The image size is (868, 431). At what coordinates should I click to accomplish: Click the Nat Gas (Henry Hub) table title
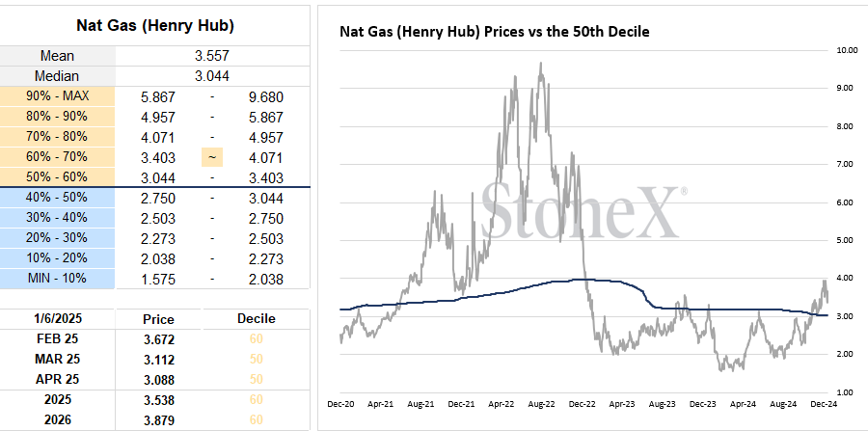coord(154,26)
